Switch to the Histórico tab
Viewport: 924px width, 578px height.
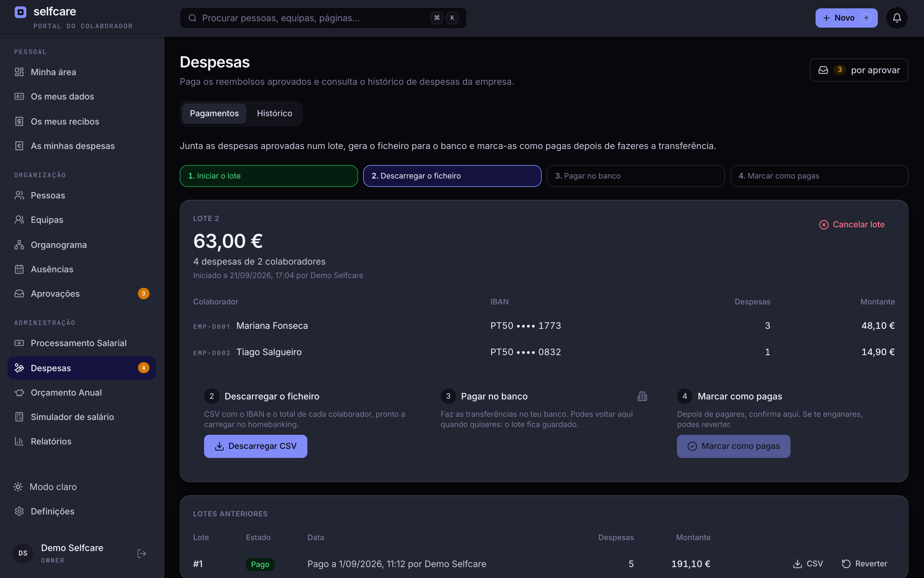(275, 114)
